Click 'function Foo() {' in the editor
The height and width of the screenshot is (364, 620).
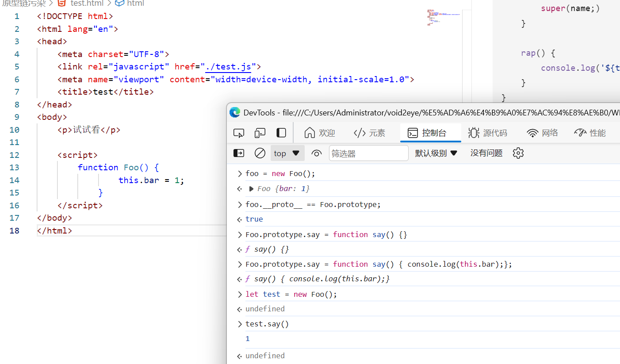(x=118, y=167)
